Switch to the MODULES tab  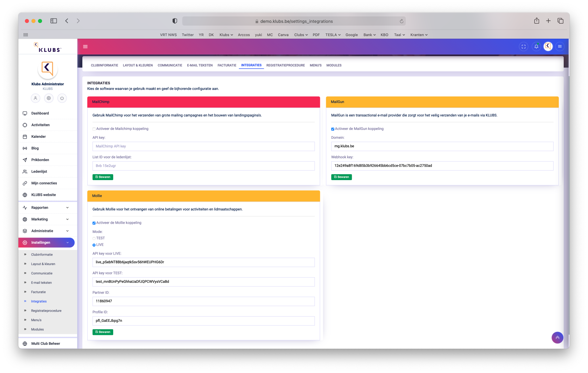click(x=334, y=65)
